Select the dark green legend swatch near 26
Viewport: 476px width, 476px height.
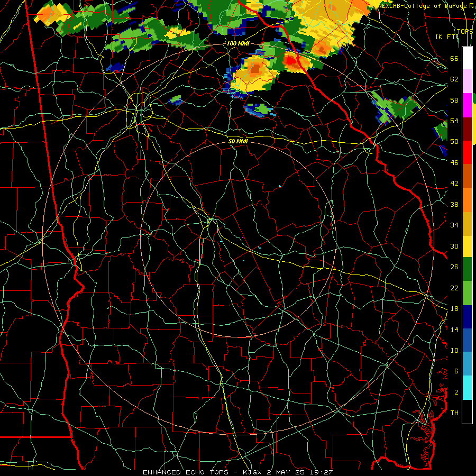point(467,269)
